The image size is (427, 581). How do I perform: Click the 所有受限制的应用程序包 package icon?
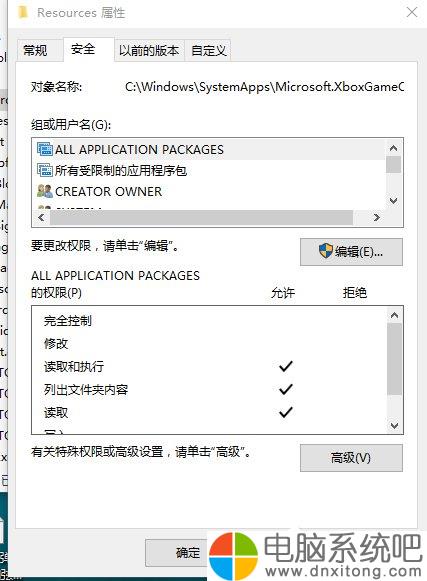click(x=45, y=170)
